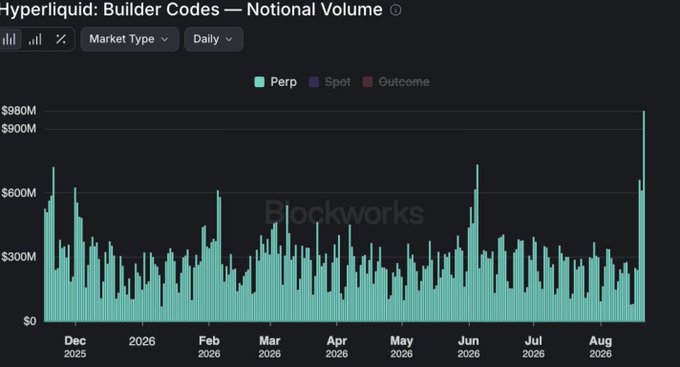Select the grouped bar chart view icon

click(9, 39)
